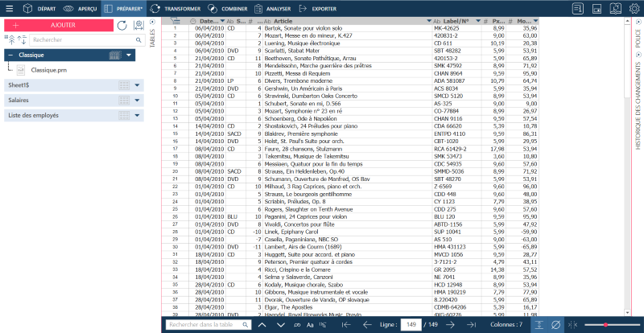The height and width of the screenshot is (333, 644).
Task: Open the TABLES vertical panel label
Action: tap(152, 38)
